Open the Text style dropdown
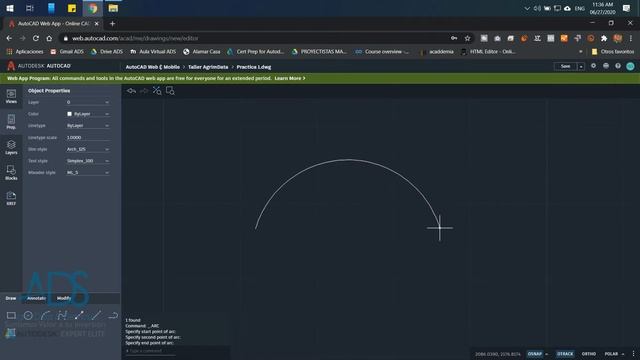The image size is (640, 360). click(88, 161)
